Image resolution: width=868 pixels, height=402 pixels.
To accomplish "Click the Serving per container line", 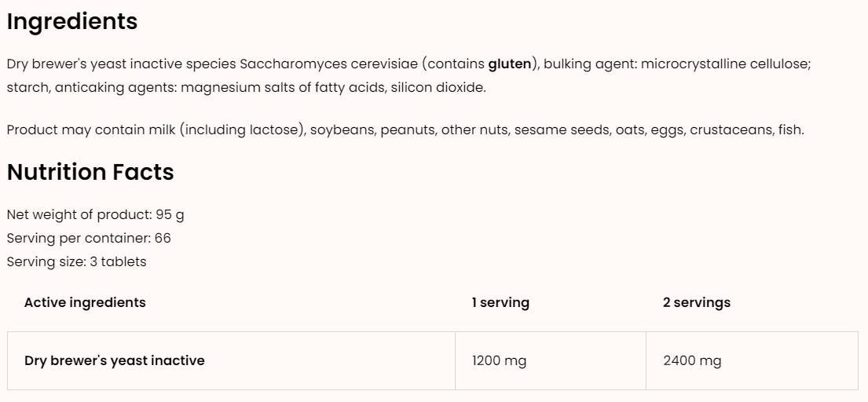I will pyautogui.click(x=89, y=238).
